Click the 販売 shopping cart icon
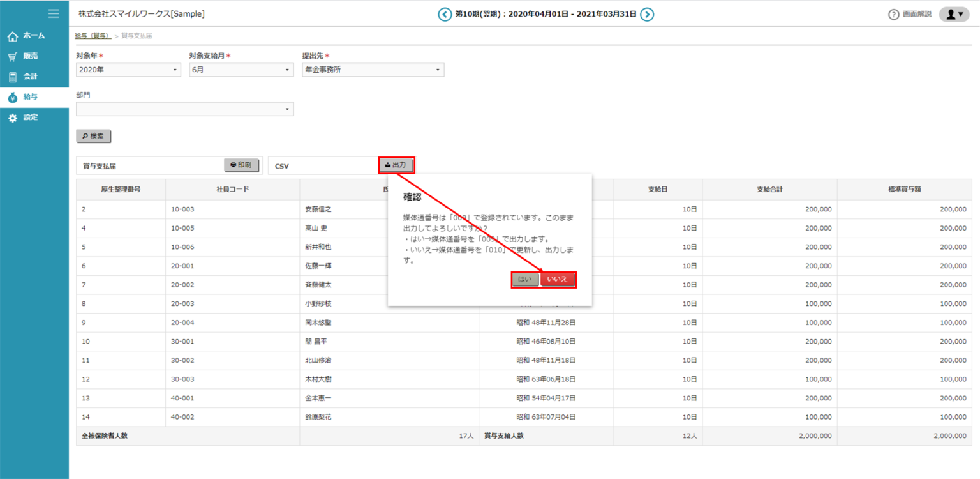Viewport: 980px width, 479px height. (13, 57)
